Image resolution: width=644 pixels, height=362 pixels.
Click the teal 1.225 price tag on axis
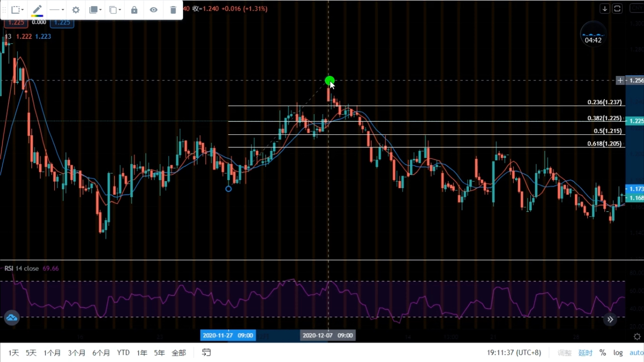635,121
